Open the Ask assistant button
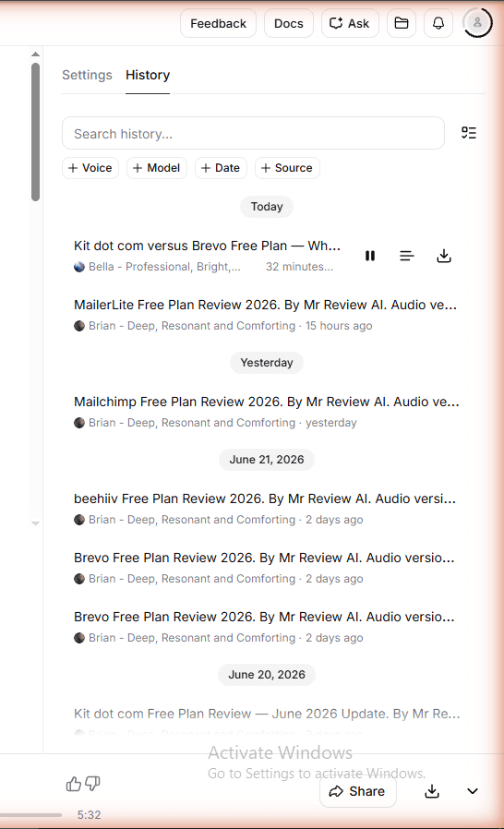The image size is (504, 829). (x=350, y=23)
